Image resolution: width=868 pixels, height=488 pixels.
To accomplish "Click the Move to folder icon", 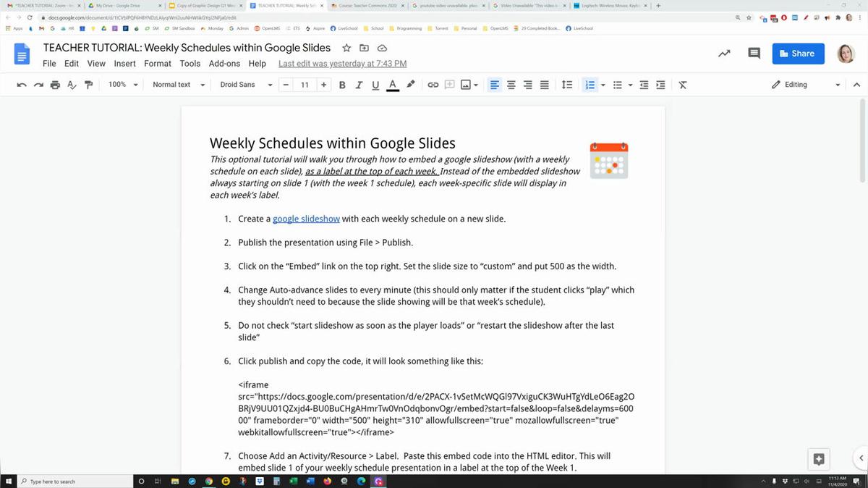I will click(364, 48).
